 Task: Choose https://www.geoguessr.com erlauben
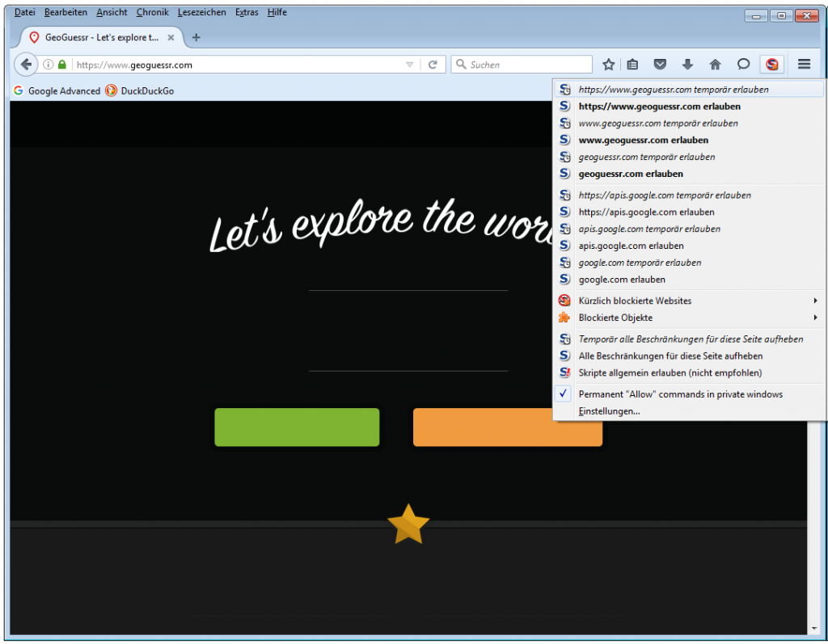click(x=689, y=107)
